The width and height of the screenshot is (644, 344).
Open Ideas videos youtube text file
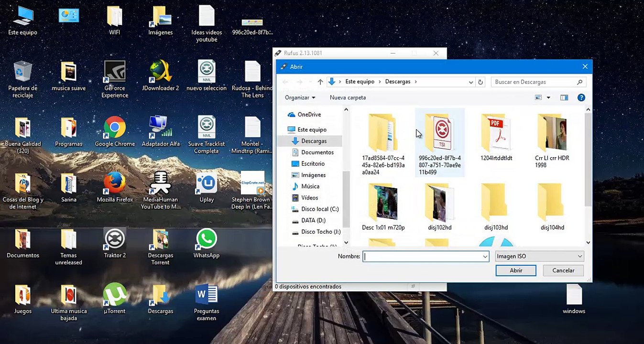pos(207,24)
